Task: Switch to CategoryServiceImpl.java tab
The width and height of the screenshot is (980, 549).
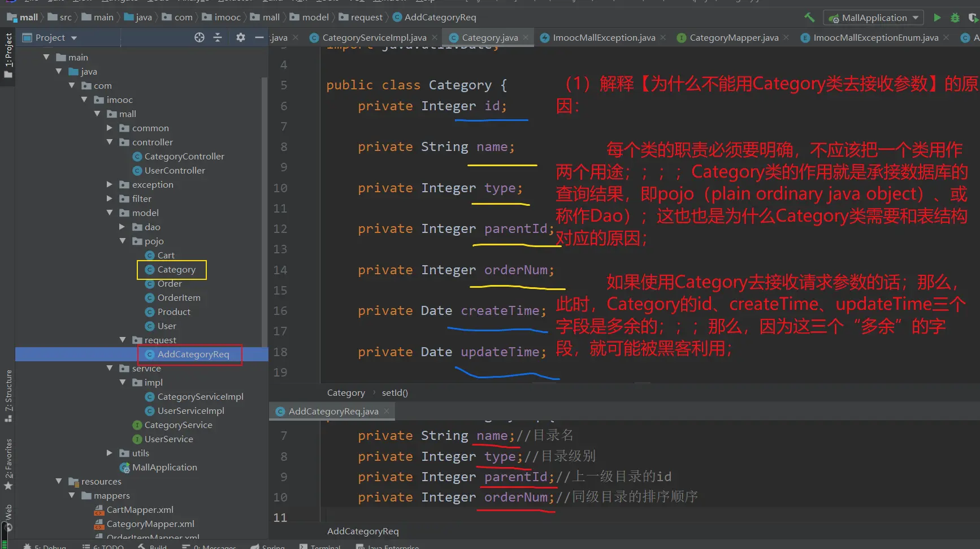Action: coord(374,37)
